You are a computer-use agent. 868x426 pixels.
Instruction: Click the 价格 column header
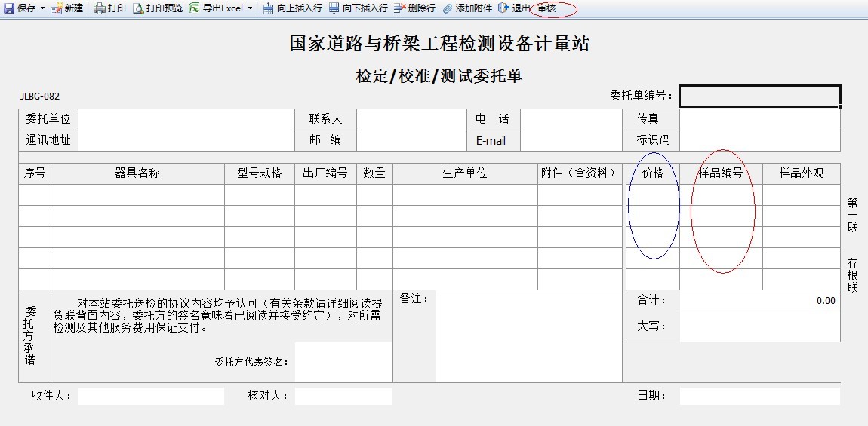tap(653, 173)
